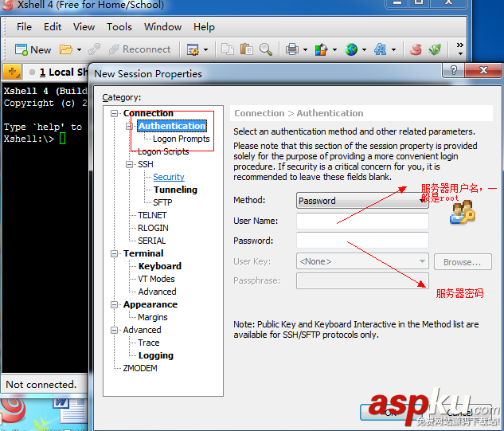504x431 pixels.
Task: Click the Browse... button
Action: [463, 262]
